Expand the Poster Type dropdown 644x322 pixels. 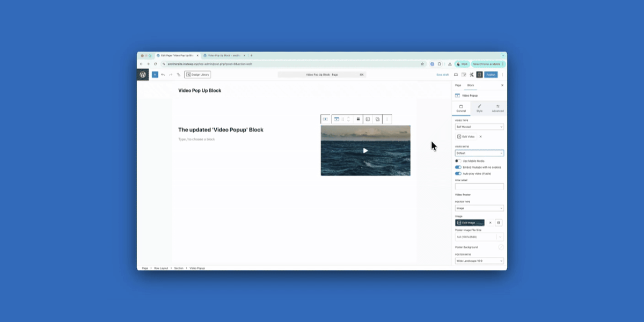479,208
